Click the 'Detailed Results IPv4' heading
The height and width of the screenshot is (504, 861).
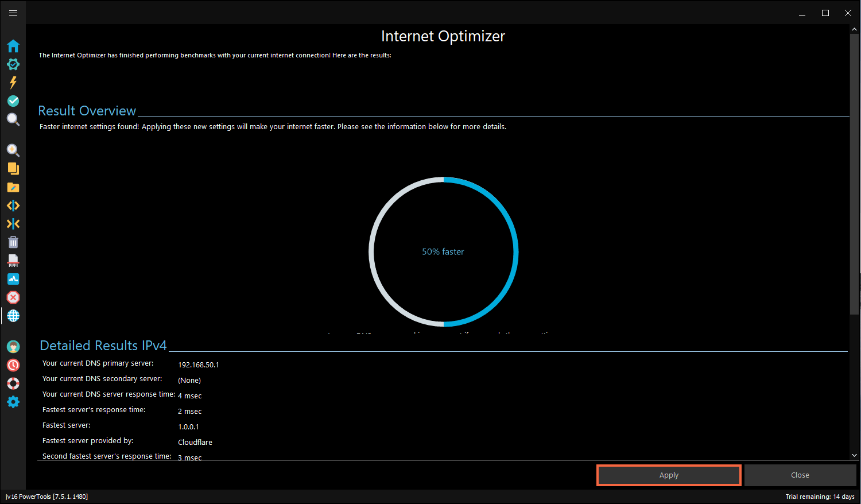(103, 346)
